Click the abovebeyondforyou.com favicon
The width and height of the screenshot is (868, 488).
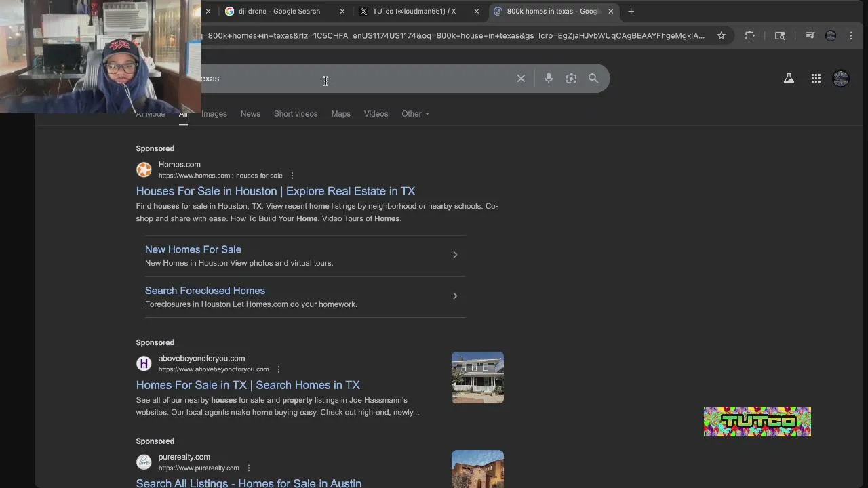[144, 363]
